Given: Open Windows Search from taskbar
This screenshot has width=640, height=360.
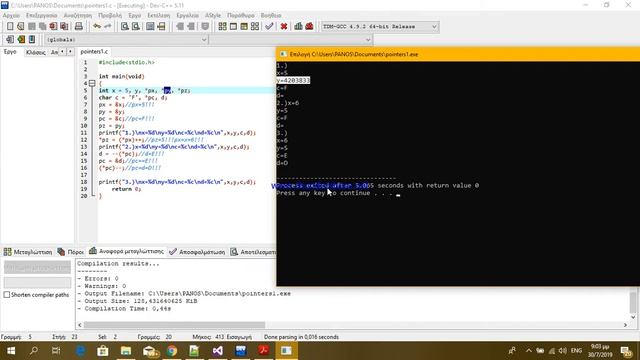Looking at the screenshot, I should point(34,351).
